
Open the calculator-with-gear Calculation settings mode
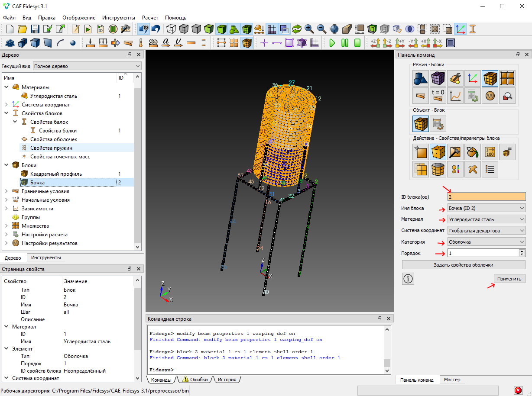tap(473, 96)
